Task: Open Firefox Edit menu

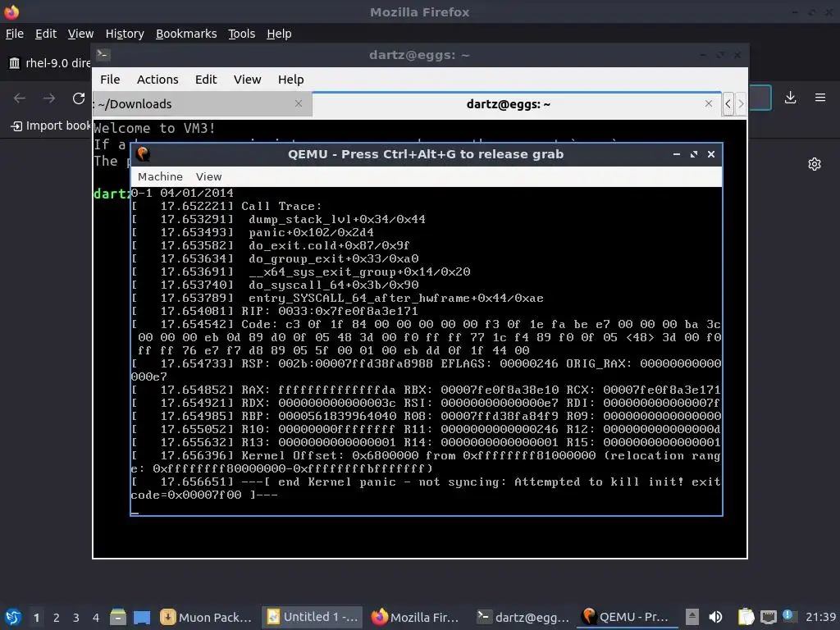Action: 46,34
